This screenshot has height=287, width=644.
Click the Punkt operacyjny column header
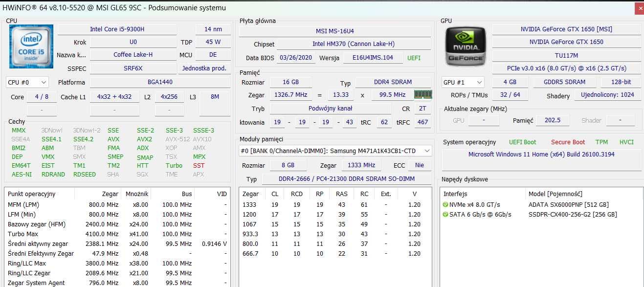(x=39, y=194)
